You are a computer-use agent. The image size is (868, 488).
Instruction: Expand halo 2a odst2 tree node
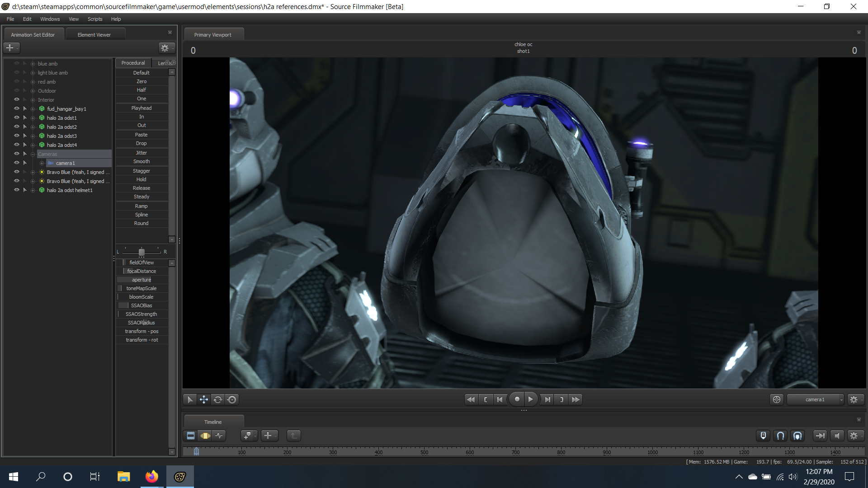click(33, 127)
